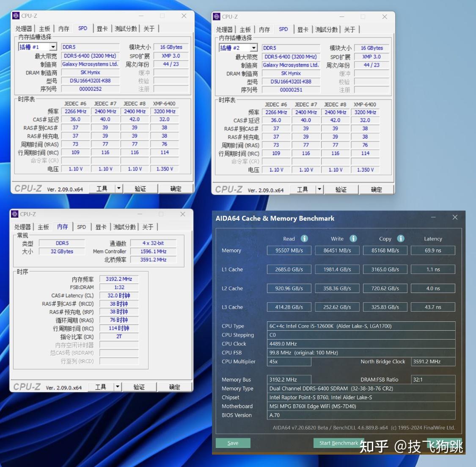
Task: Click 工具 button in slot #2 window
Action: coord(303,190)
